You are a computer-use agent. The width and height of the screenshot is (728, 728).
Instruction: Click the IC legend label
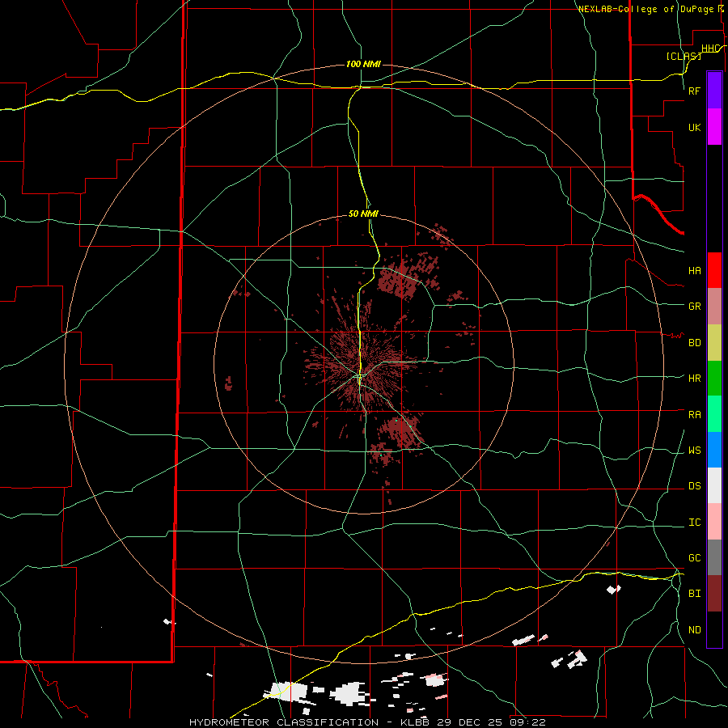(695, 522)
